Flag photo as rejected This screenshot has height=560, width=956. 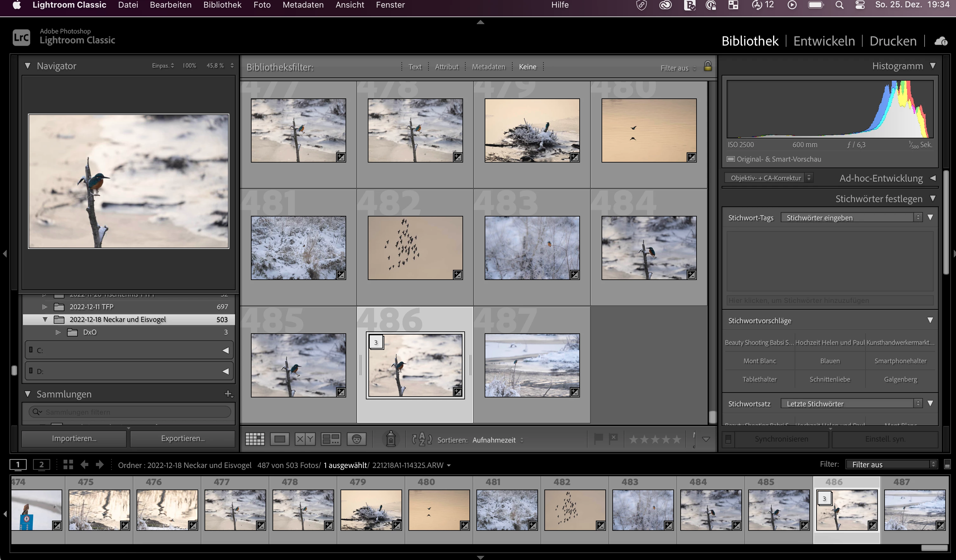pos(613,439)
